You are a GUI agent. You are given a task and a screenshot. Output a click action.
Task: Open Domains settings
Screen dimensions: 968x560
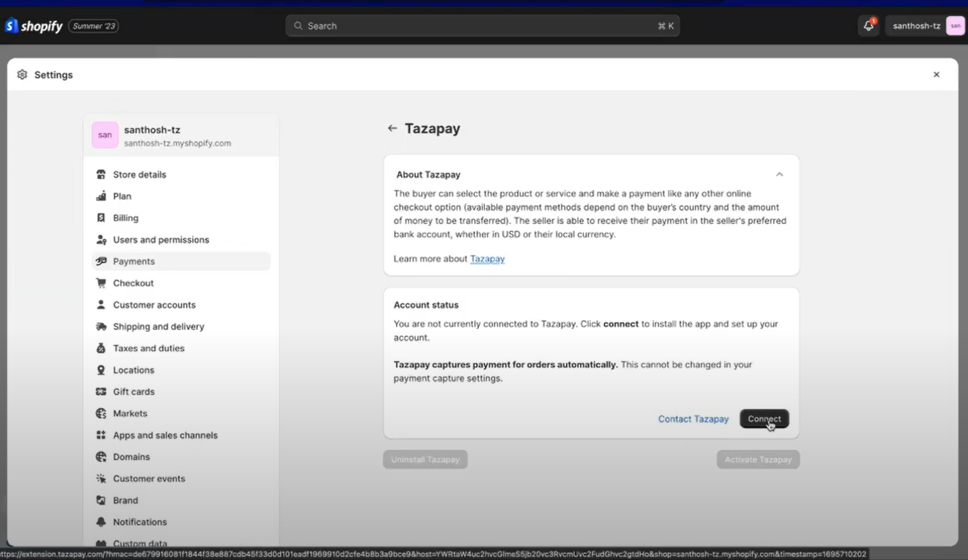coord(181,457)
